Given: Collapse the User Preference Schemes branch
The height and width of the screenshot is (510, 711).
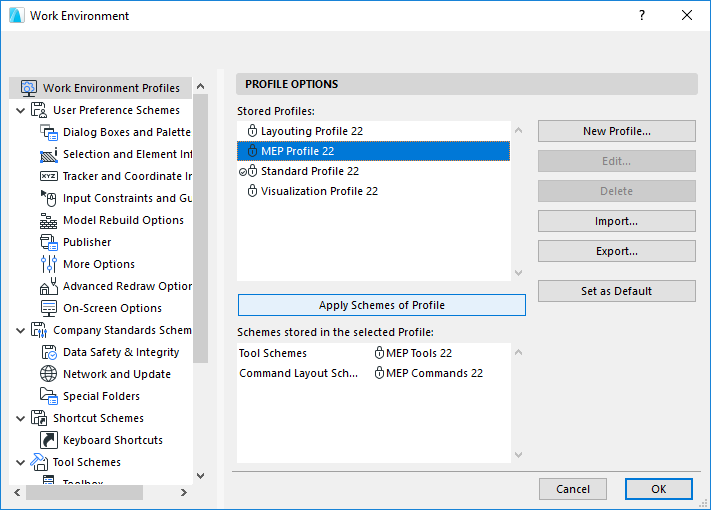Looking at the screenshot, I should (x=21, y=110).
